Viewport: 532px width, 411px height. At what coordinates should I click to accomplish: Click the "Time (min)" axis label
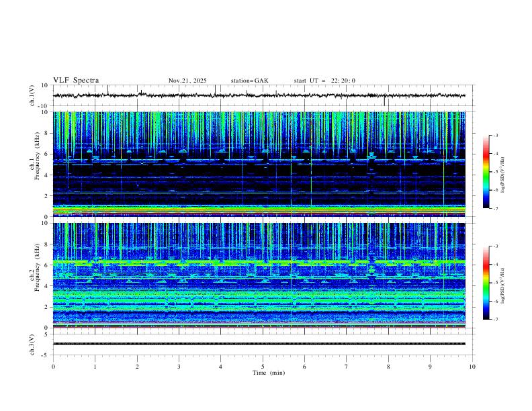click(269, 373)
